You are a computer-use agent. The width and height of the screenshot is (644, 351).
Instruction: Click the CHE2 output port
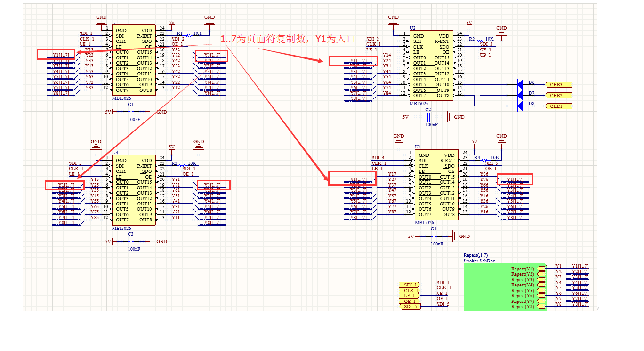[559, 96]
